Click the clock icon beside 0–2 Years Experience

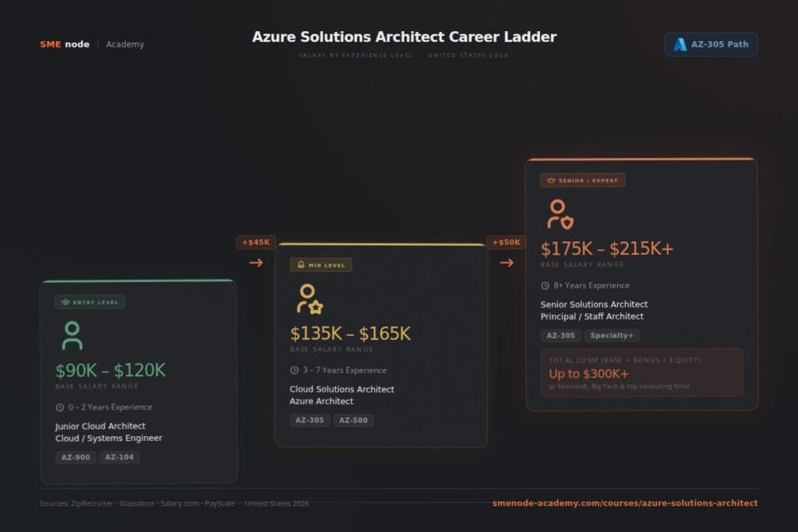(x=59, y=407)
